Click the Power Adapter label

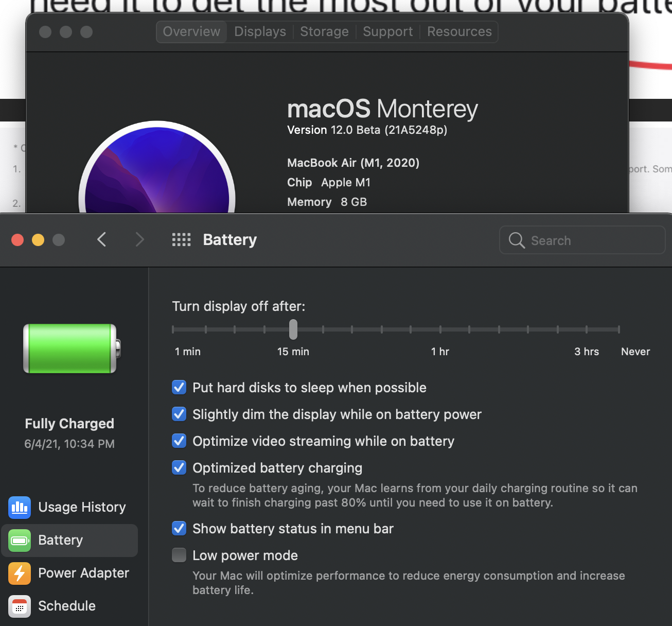click(83, 573)
